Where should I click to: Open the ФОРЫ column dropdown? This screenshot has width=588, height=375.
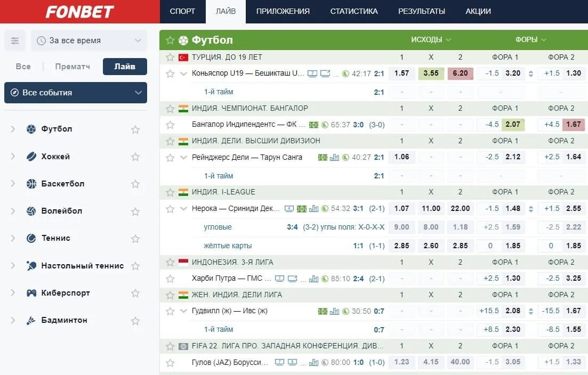[530, 40]
